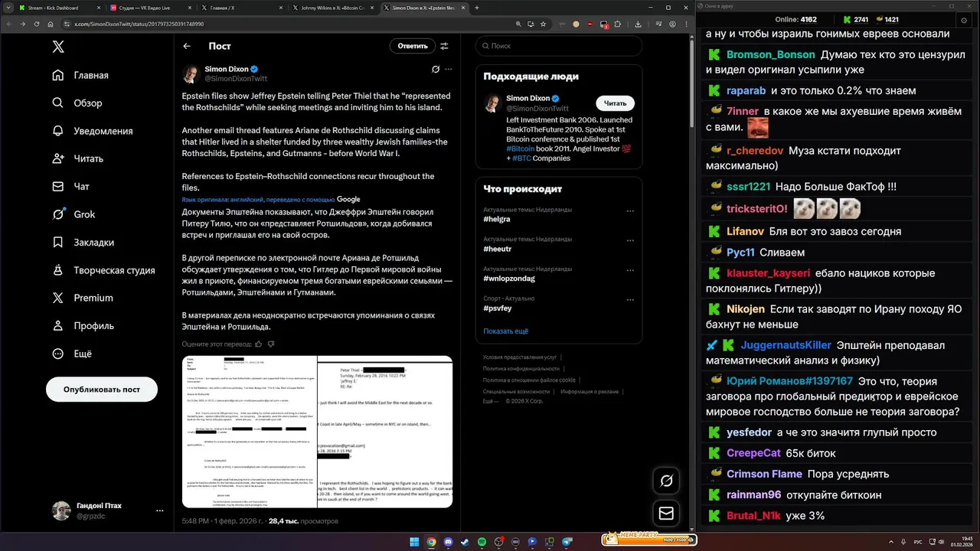Open Grok from sidebar
The width and height of the screenshot is (980, 551).
point(73,214)
